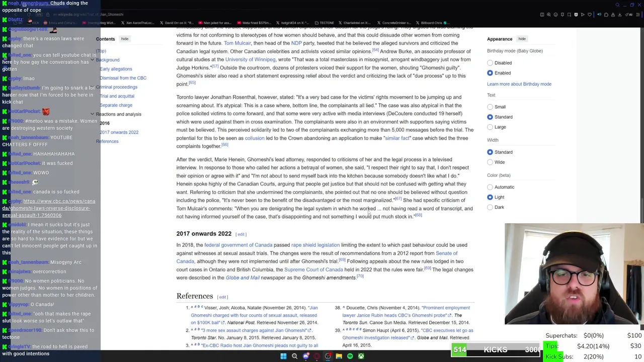Choose Light color mode

click(x=490, y=197)
